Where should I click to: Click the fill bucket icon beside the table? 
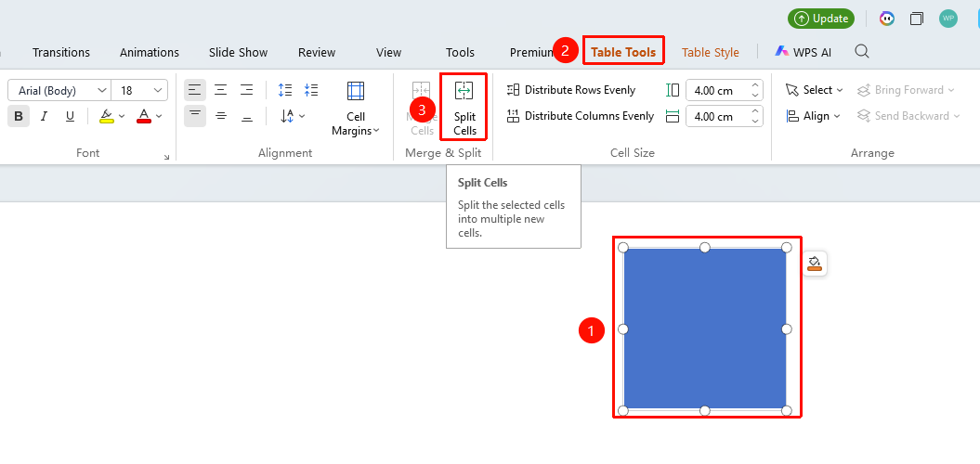pos(815,263)
